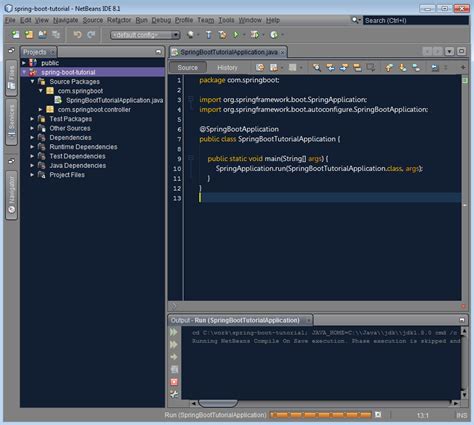This screenshot has height=425, width=474.
Task: Click the Output horizontal scrollbar thumb
Action: tap(218, 403)
